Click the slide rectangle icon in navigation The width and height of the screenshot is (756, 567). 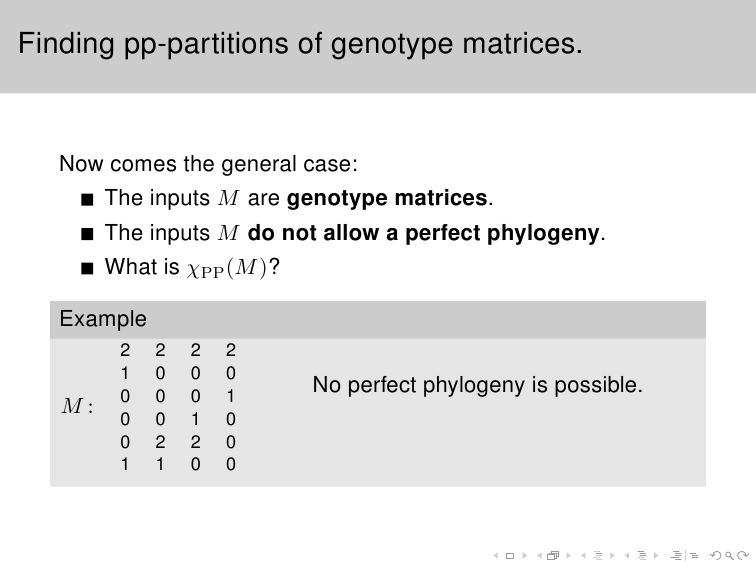pyautogui.click(x=510, y=556)
